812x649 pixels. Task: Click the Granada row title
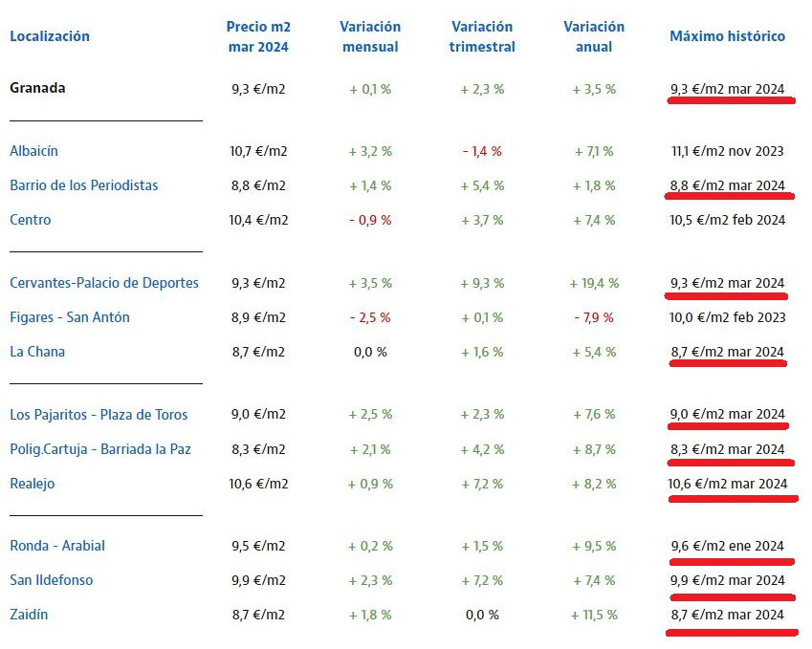(37, 88)
